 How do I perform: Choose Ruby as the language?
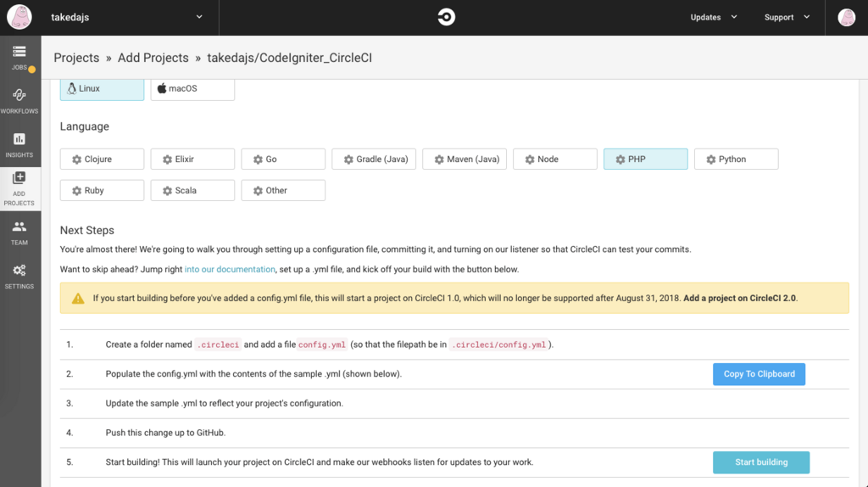pos(102,190)
